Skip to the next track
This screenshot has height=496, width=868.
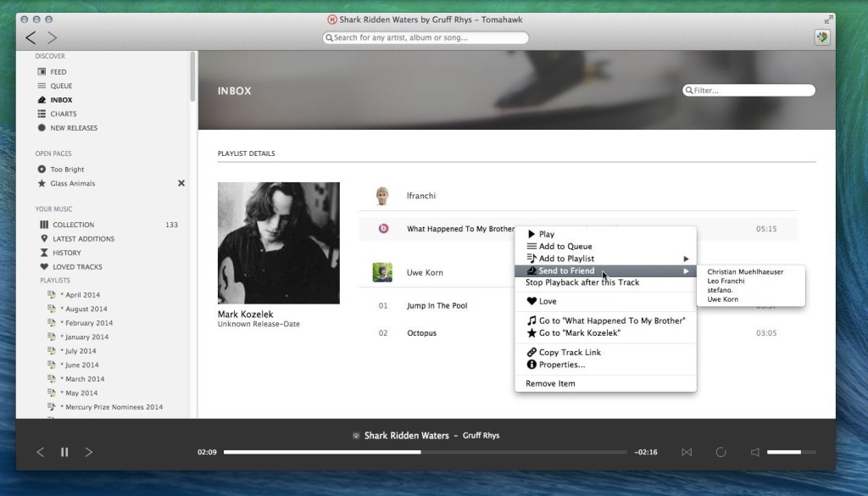tap(88, 452)
